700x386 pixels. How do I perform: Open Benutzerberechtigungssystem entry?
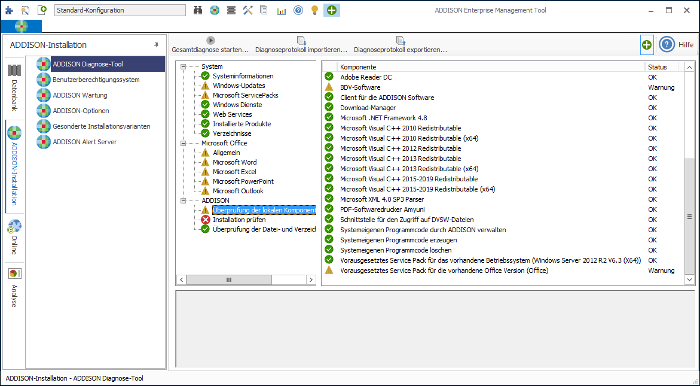click(x=96, y=80)
